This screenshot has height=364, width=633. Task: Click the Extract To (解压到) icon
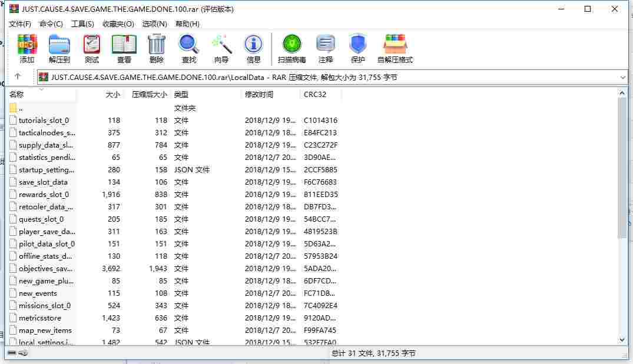pyautogui.click(x=59, y=44)
